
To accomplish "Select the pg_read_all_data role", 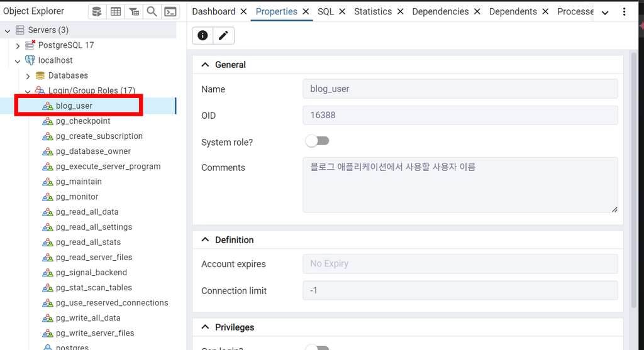I will [87, 212].
